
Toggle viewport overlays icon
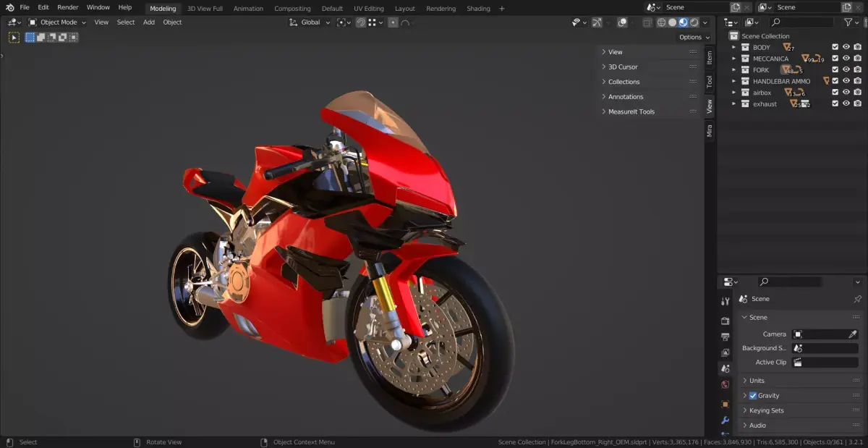tap(622, 22)
